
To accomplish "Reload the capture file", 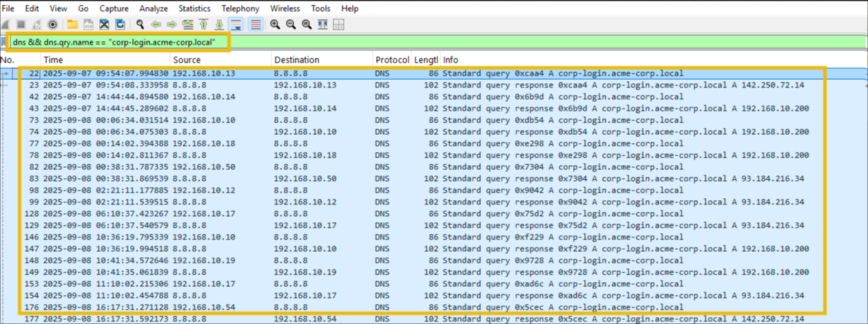I will point(120,25).
